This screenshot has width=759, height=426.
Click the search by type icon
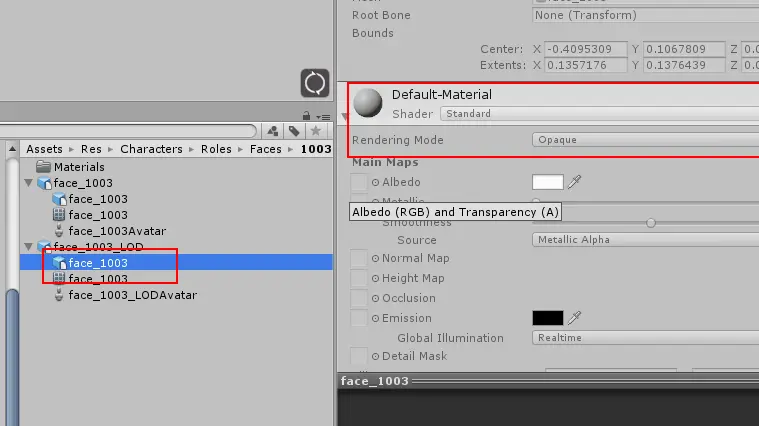pyautogui.click(x=273, y=131)
